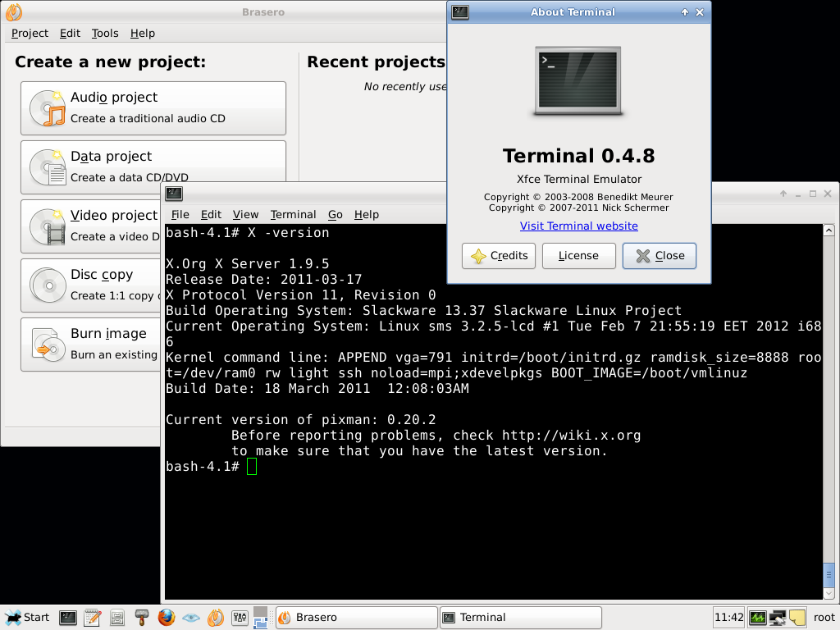Screen dimensions: 840x630
Task: Open the Start menu
Action: (28, 617)
